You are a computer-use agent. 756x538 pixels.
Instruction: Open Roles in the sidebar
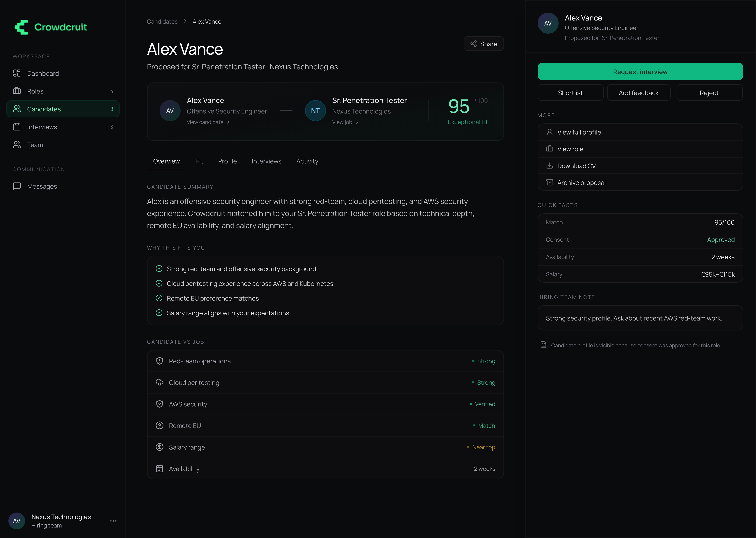[63, 91]
